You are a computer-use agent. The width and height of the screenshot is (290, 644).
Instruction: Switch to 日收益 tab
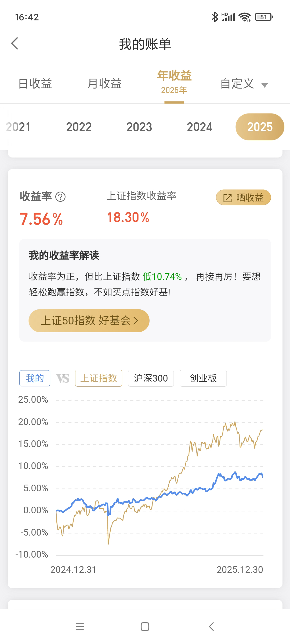(35, 83)
